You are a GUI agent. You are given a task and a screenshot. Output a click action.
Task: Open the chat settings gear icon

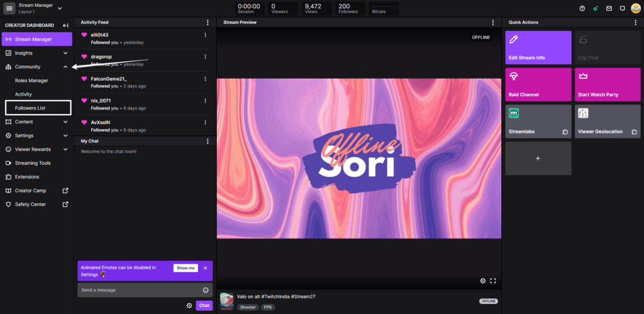point(189,306)
